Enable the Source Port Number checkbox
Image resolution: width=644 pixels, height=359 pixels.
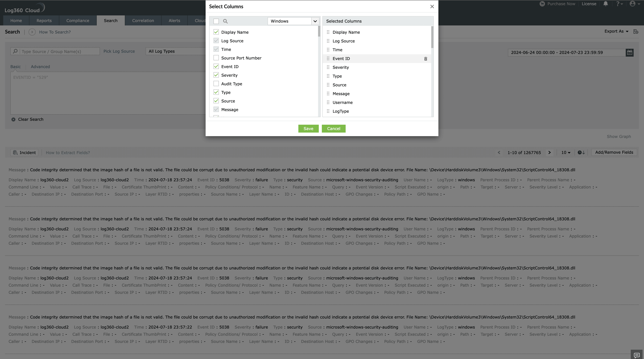(x=216, y=58)
